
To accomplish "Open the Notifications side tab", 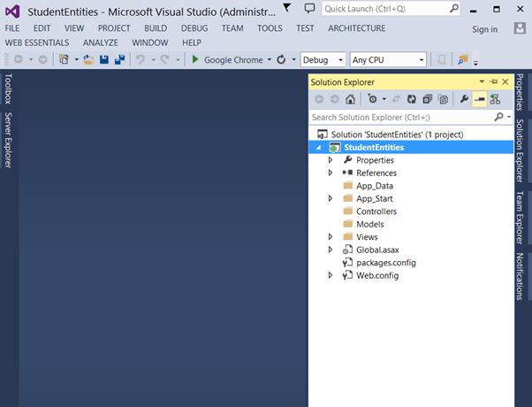I will point(520,277).
